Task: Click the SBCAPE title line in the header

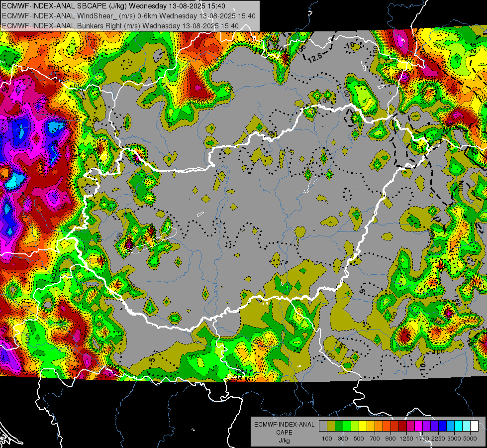Action: (113, 6)
